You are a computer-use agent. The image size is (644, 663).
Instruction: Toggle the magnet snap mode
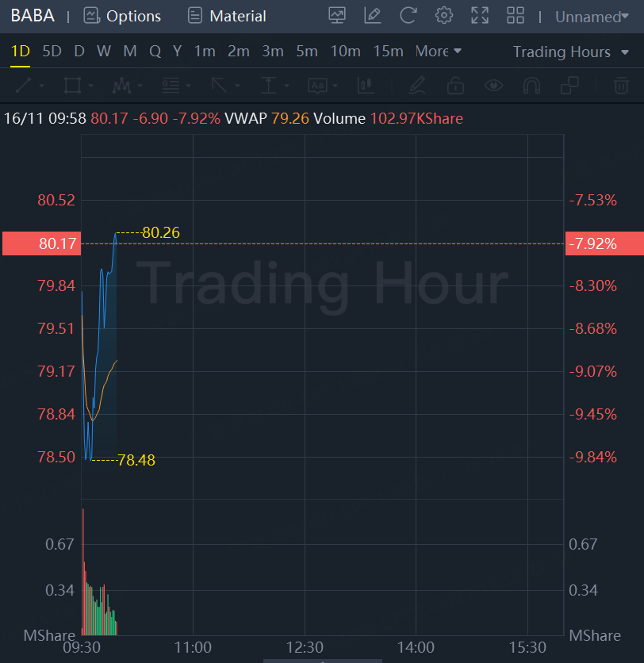[531, 85]
